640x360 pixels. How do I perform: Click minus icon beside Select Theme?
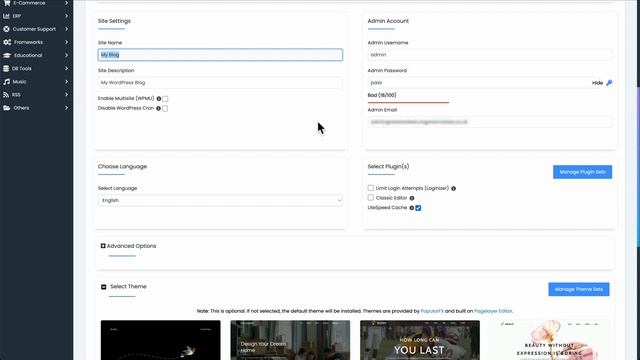pos(104,287)
